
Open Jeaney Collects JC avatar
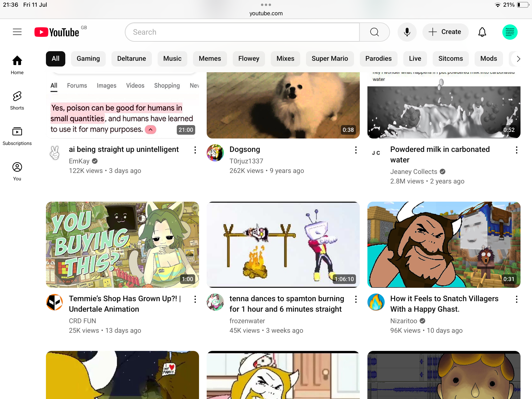point(376,153)
